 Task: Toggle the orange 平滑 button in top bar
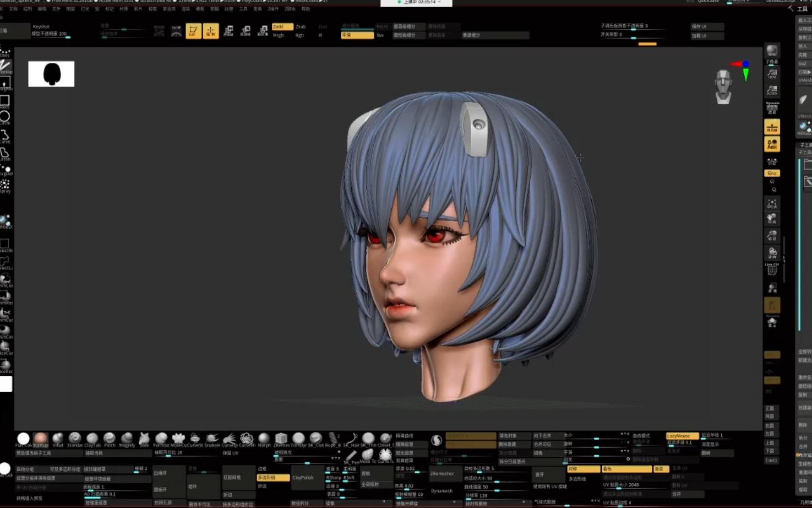tap(357, 35)
